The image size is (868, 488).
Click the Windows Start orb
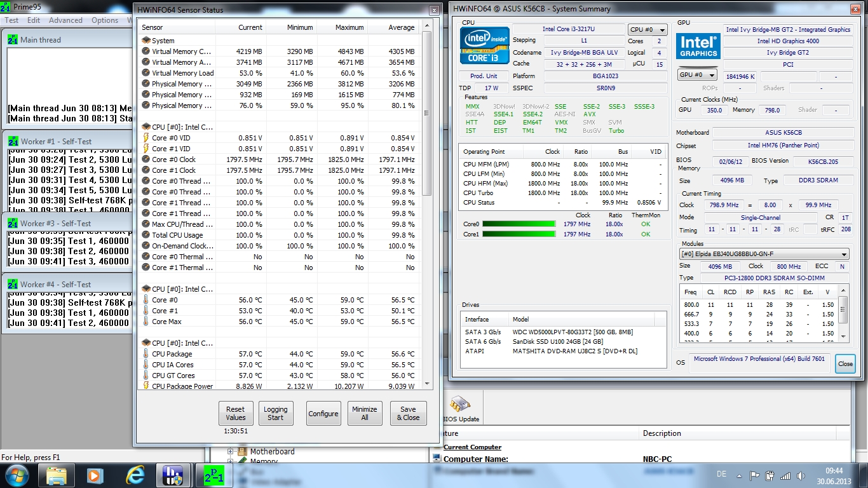pos(18,475)
